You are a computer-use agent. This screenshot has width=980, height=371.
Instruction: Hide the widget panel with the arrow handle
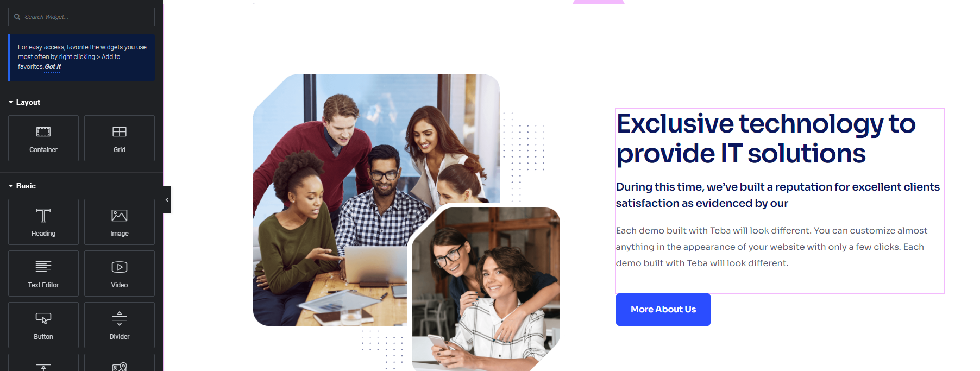pyautogui.click(x=167, y=200)
